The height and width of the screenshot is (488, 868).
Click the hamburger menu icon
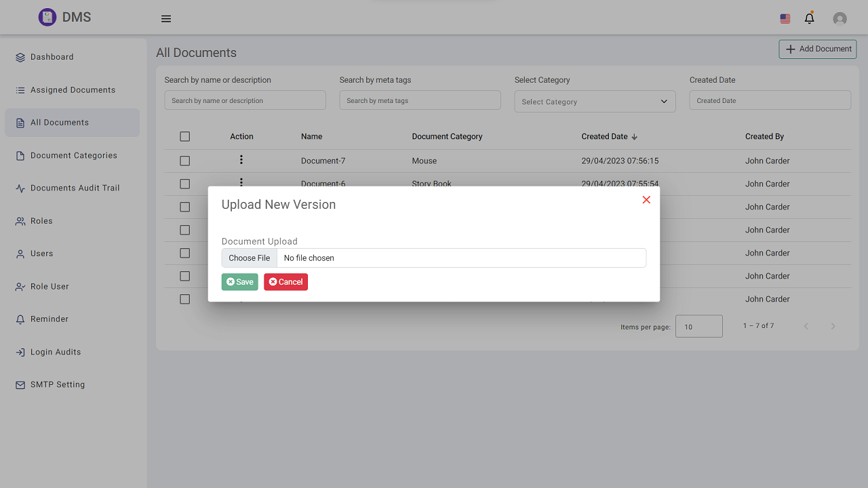166,19
